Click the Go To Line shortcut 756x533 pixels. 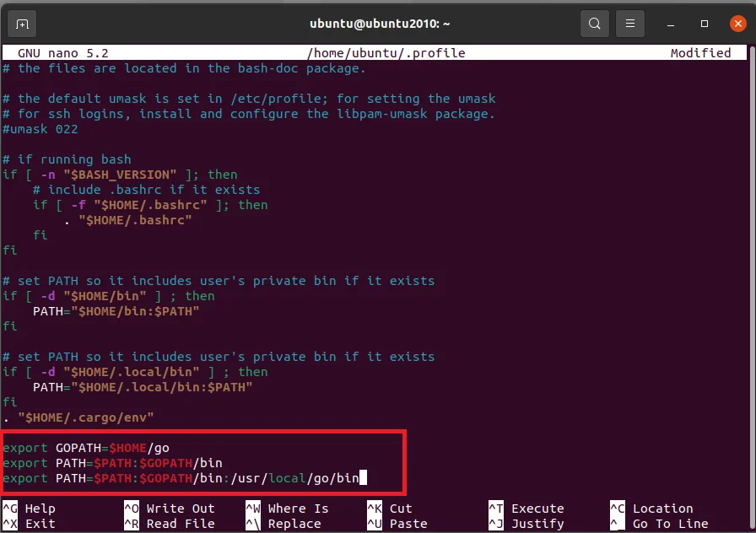pyautogui.click(x=660, y=524)
